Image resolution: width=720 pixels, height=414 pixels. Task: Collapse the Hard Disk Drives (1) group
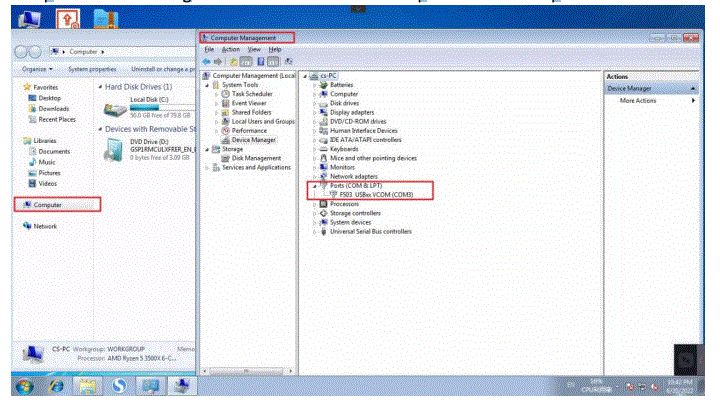tap(100, 87)
